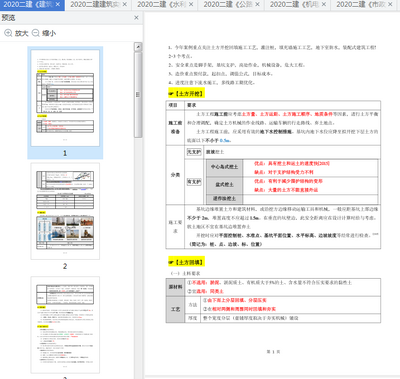Close the 2020二建《建筑 tab
The width and height of the screenshot is (400, 379).
(x=58, y=4)
